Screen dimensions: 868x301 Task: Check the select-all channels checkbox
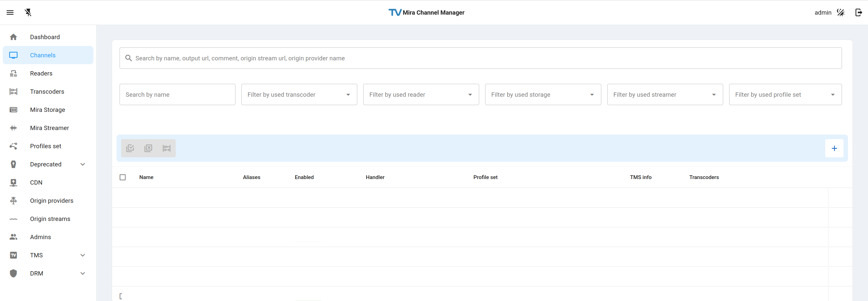tap(123, 177)
